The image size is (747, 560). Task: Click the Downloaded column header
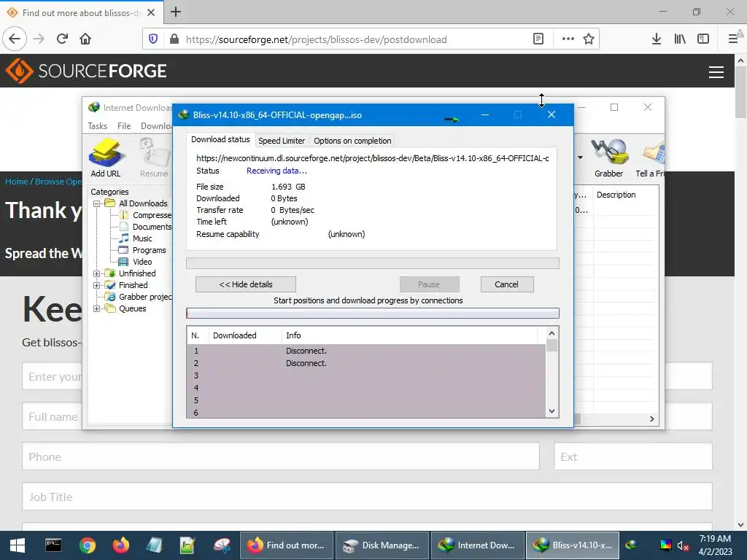tap(245, 335)
